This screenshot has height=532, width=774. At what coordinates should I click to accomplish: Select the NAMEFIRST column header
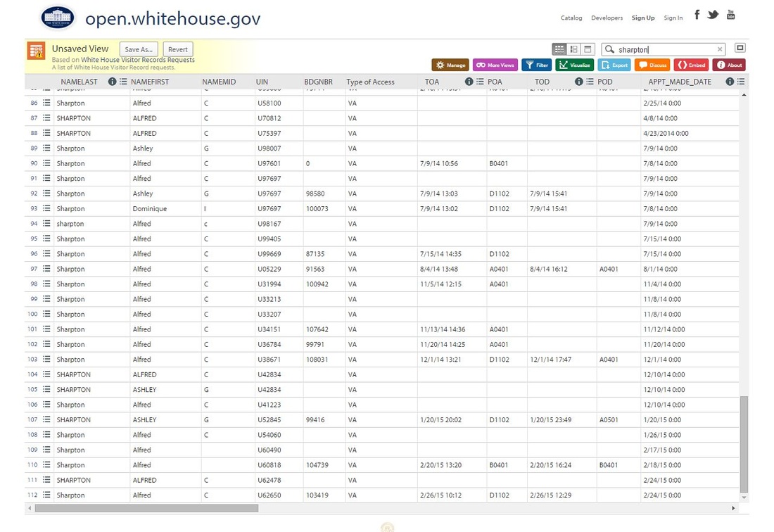(150, 82)
